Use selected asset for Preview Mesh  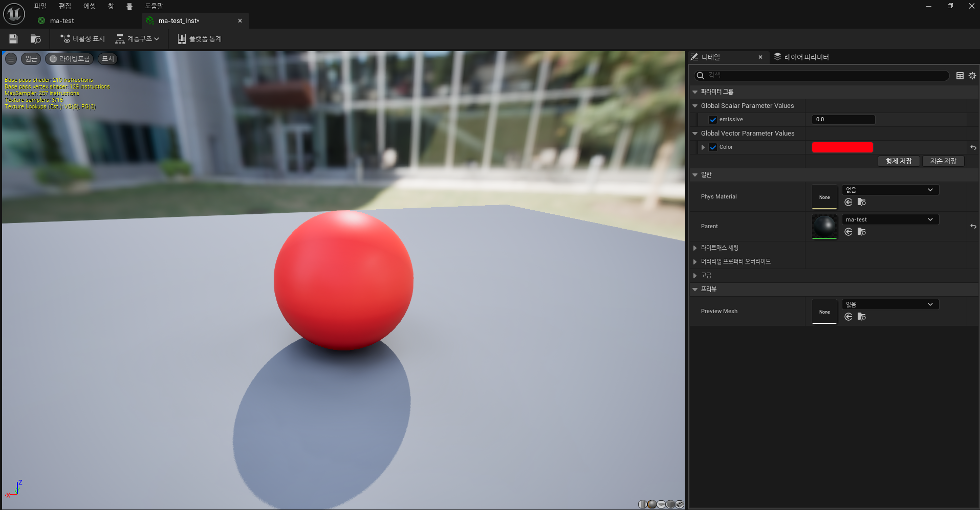pos(848,317)
